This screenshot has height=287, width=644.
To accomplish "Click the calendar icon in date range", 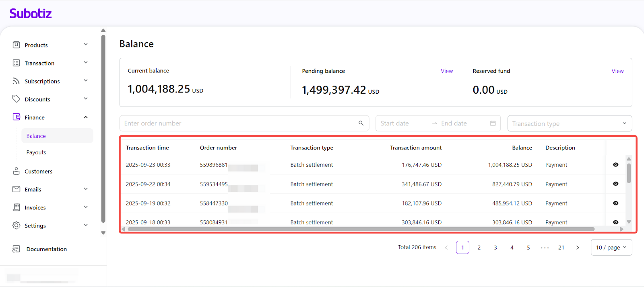I will (493, 123).
